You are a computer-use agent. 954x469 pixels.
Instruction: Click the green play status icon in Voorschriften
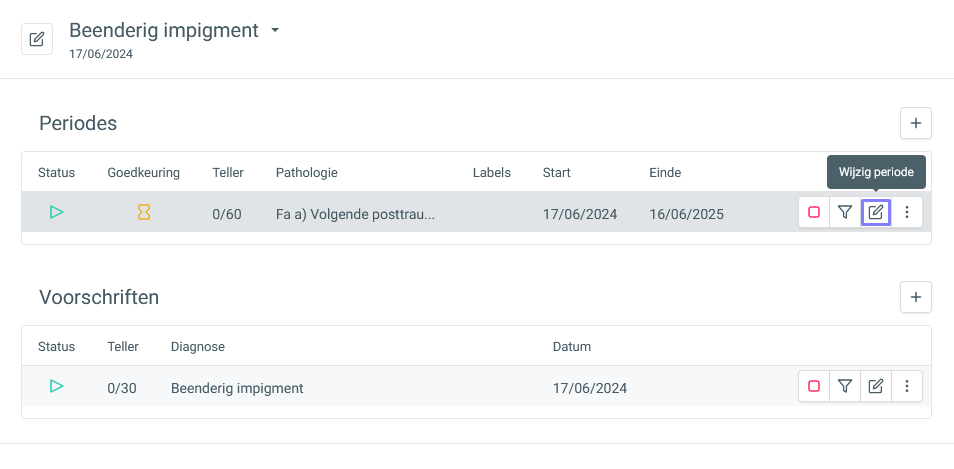point(57,386)
